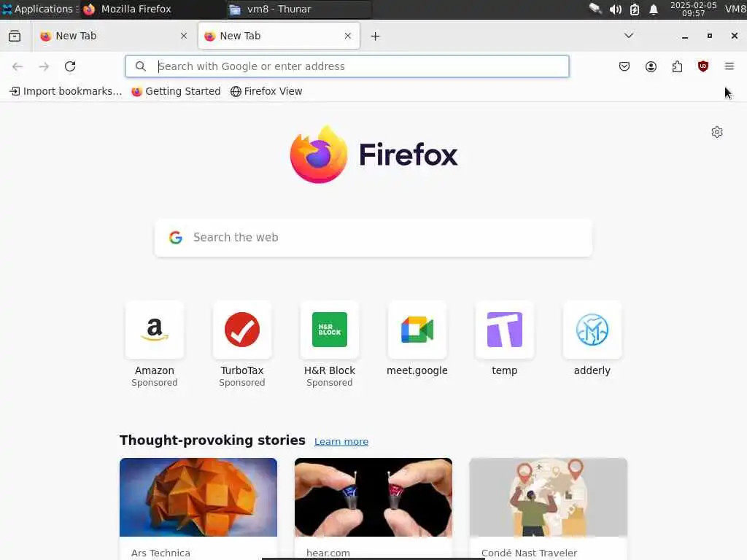Screen dimensions: 747x560
Task: Follow the Learn more link
Action: (x=341, y=441)
